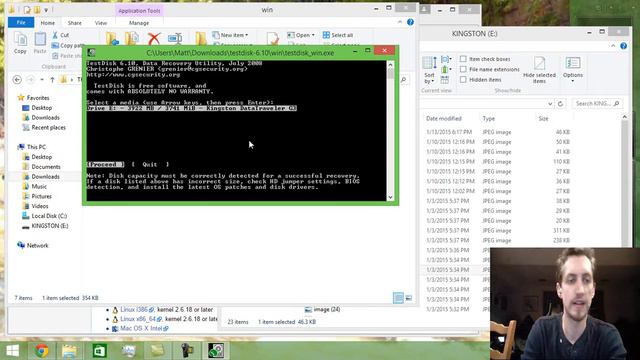Open Music in navigation pane
Image resolution: width=640 pixels, height=360 pixels.
pos(39,187)
